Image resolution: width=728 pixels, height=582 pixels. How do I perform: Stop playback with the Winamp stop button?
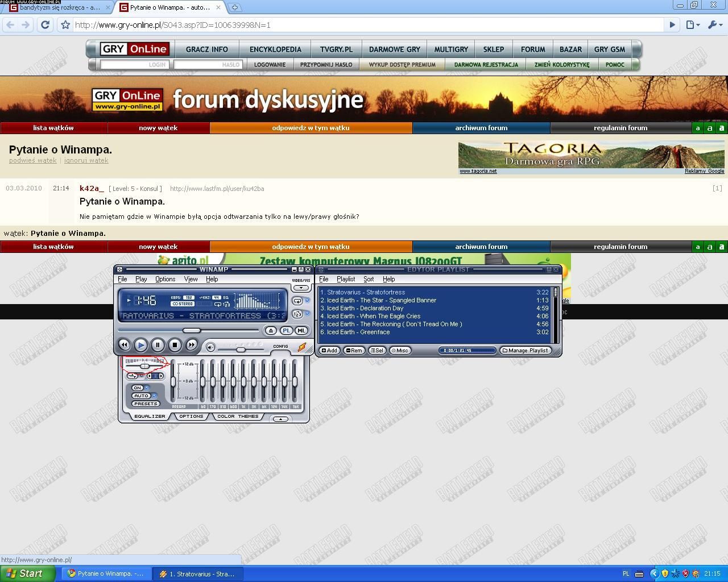[175, 344]
